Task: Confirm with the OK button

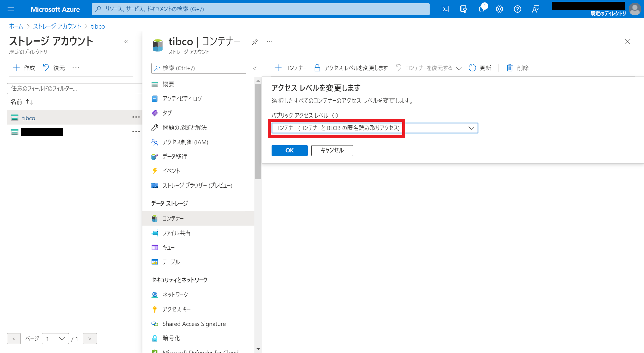Action: (x=289, y=150)
